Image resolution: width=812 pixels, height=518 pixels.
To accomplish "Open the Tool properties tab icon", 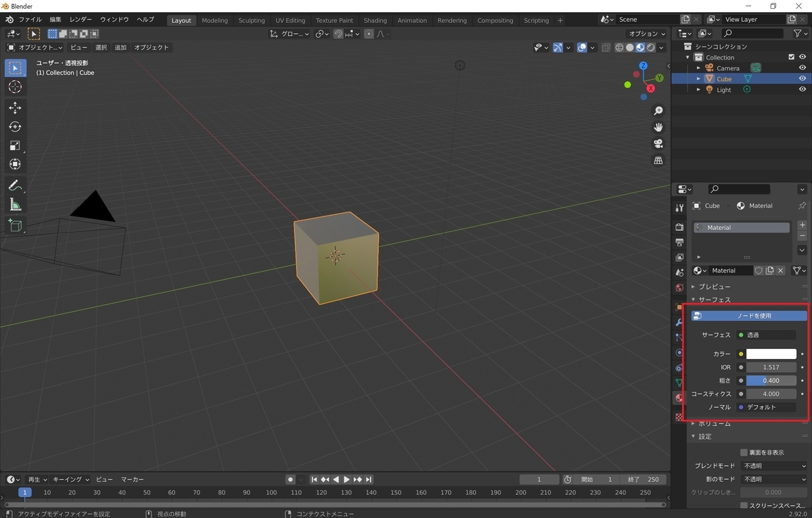I will (x=679, y=208).
